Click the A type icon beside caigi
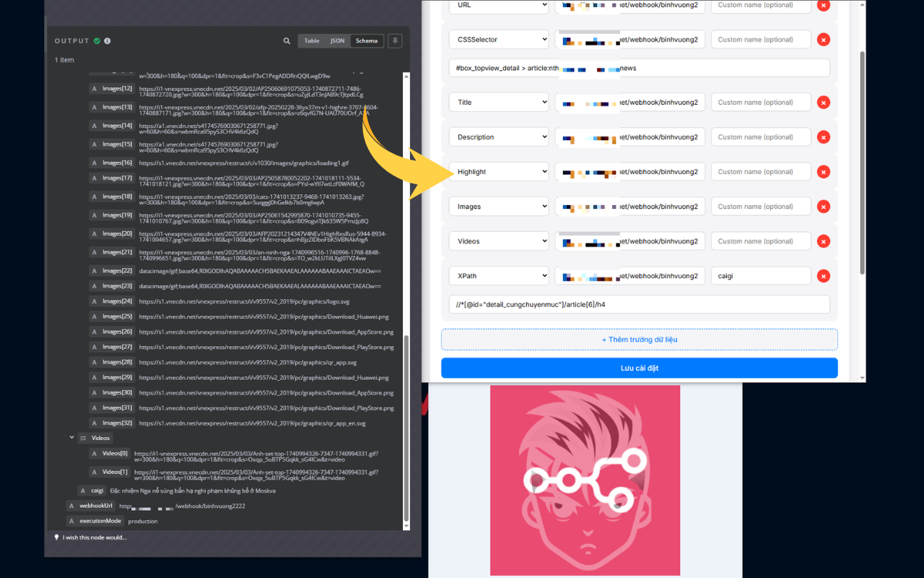This screenshot has width=924, height=578. (x=83, y=490)
